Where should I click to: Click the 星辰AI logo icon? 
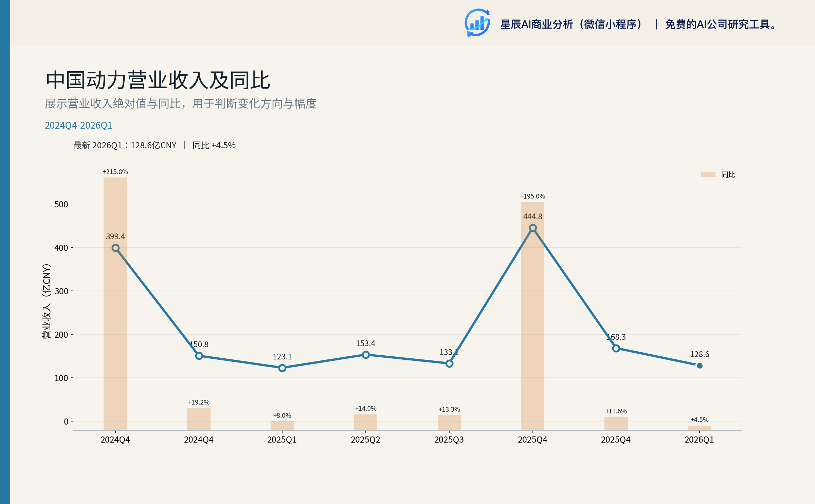(x=477, y=23)
